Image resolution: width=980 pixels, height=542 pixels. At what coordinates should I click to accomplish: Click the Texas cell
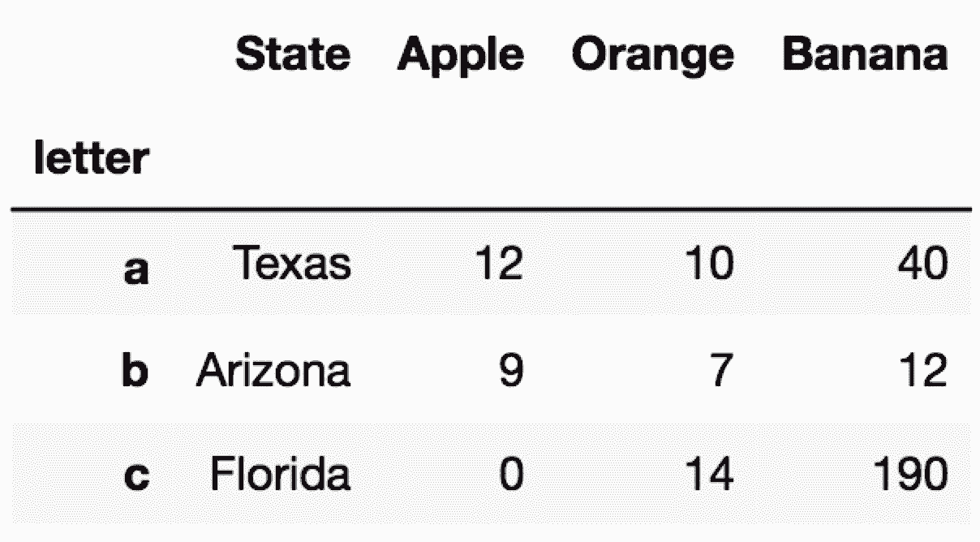point(293,264)
